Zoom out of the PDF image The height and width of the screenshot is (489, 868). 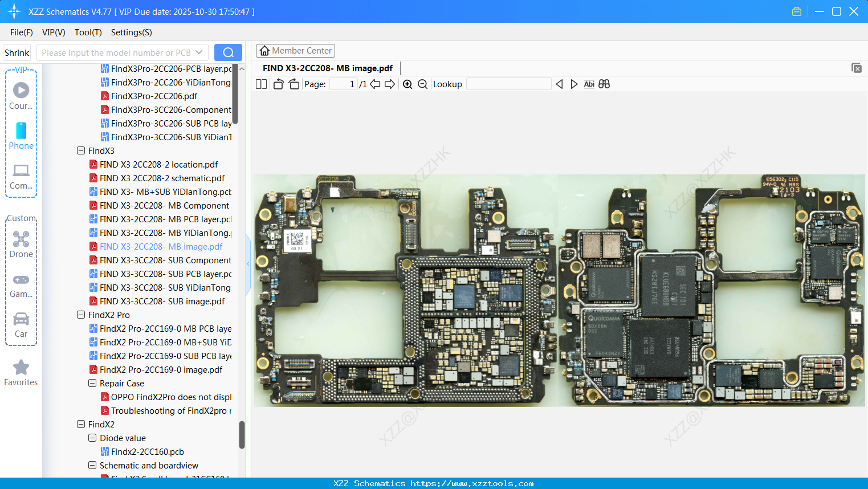point(422,84)
